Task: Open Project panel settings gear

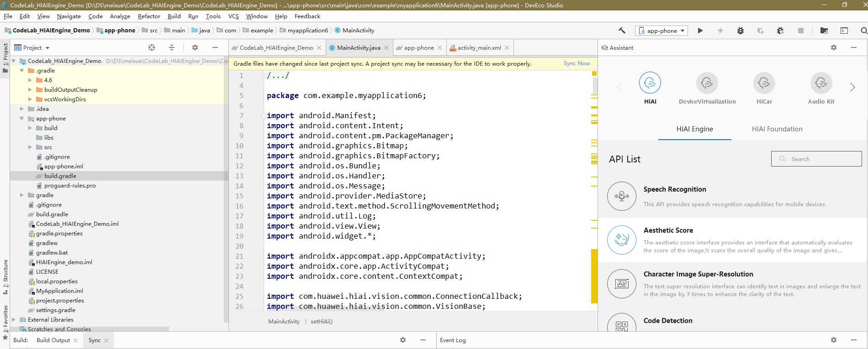Action: (195, 47)
